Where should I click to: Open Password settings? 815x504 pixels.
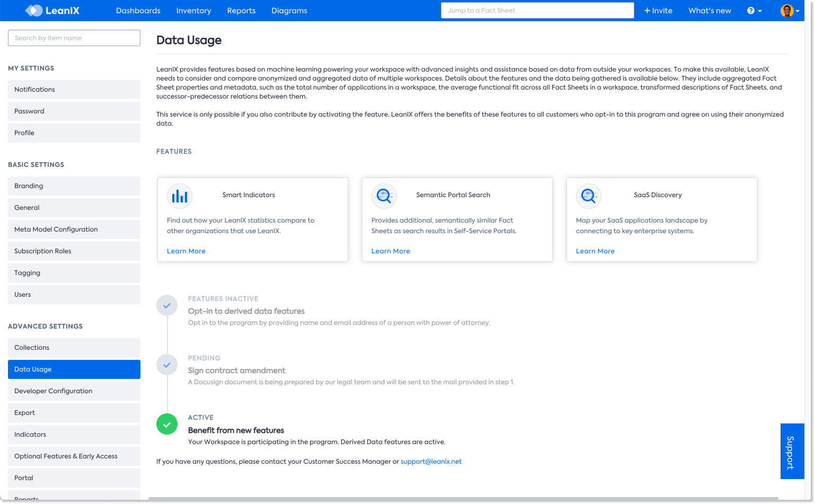(74, 111)
